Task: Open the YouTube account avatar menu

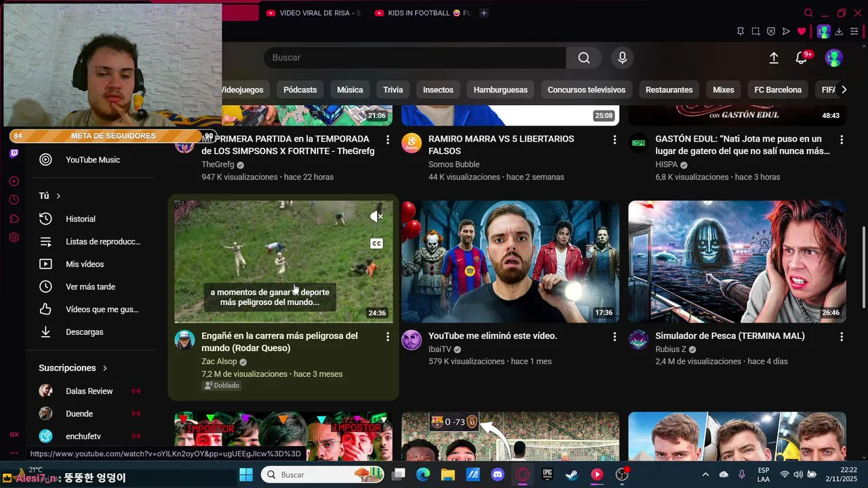Action: pos(833,58)
